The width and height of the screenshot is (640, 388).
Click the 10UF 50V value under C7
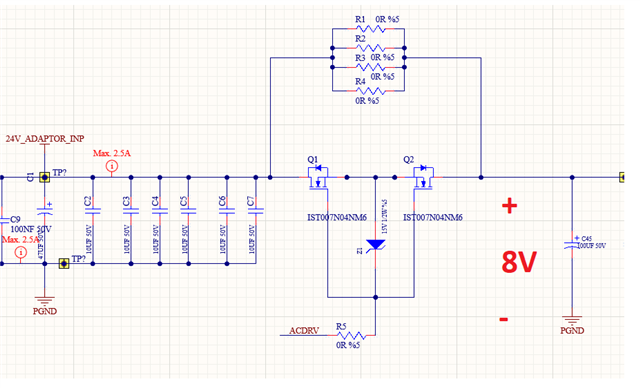tap(252, 239)
